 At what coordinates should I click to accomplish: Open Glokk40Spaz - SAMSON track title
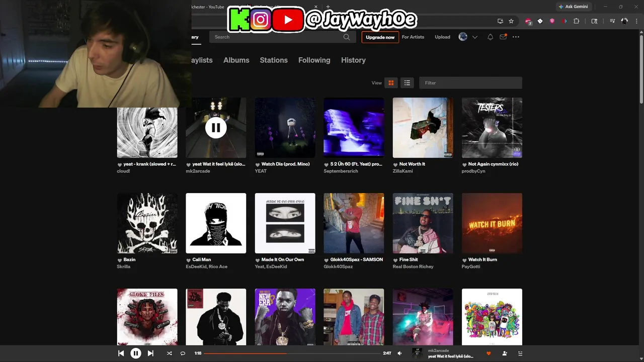357,259
